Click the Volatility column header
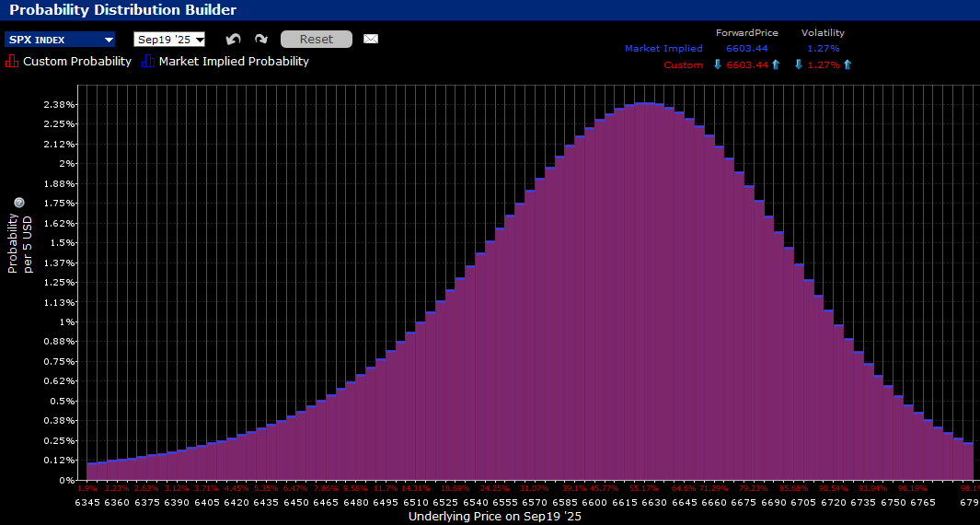 (824, 32)
